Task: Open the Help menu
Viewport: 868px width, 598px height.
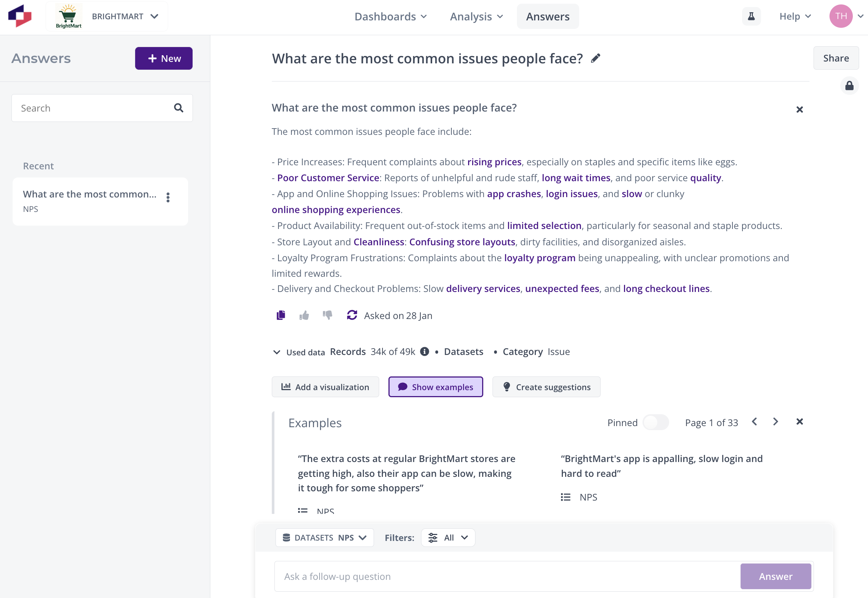Action: coord(795,16)
